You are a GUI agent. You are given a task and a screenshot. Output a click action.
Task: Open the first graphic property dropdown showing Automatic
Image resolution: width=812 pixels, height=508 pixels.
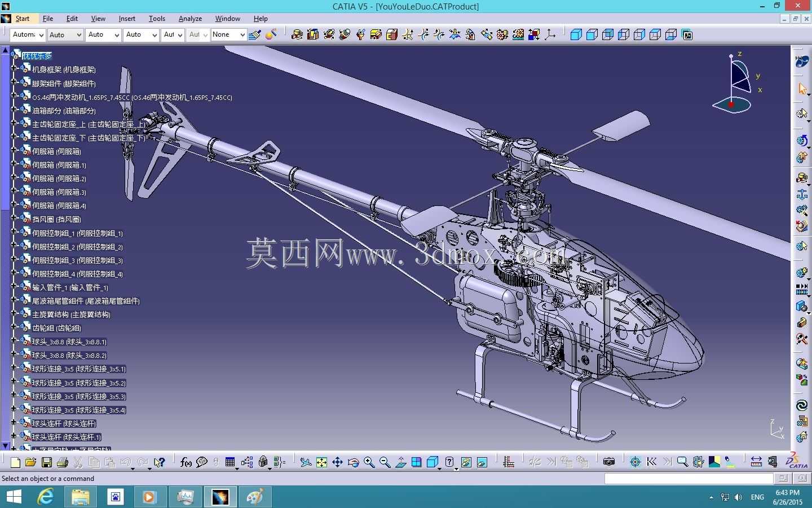(x=28, y=34)
